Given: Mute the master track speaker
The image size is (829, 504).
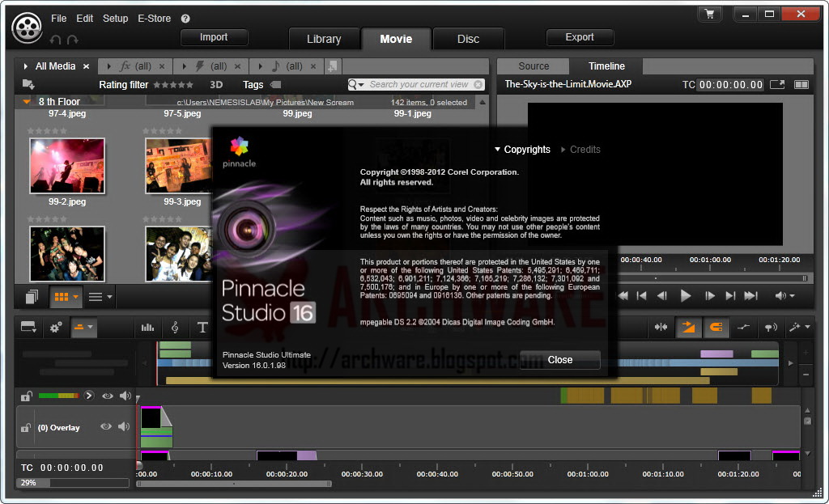Looking at the screenshot, I should (125, 396).
